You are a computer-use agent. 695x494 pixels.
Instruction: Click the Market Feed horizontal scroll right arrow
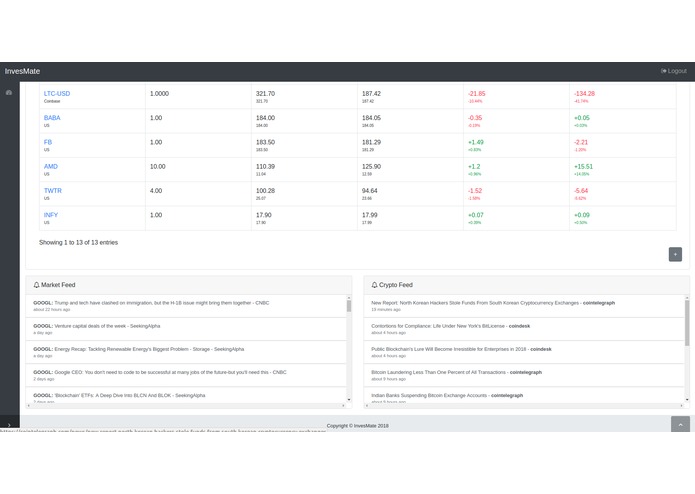coord(343,405)
